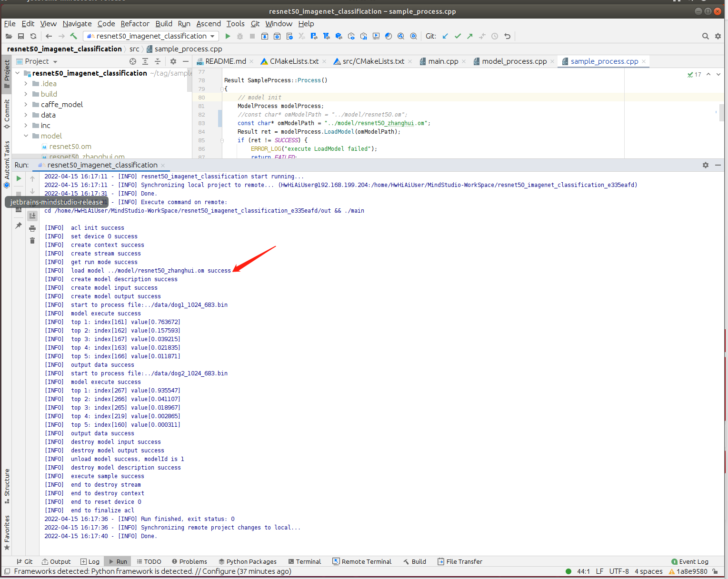Image resolution: width=728 pixels, height=579 pixels.
Task: Pin the Run tab with the pin icon
Action: (19, 225)
